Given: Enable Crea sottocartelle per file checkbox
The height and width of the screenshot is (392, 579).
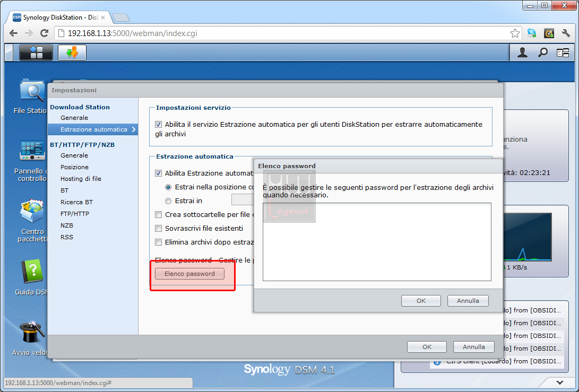Looking at the screenshot, I should coord(158,214).
